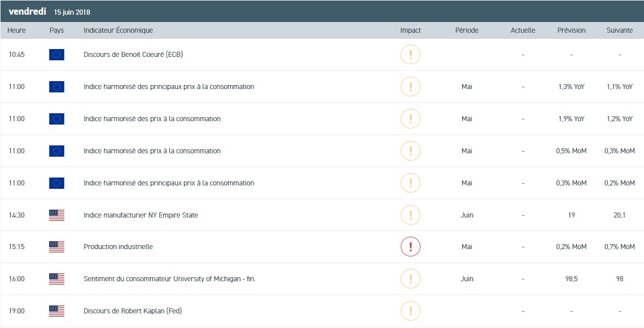The width and height of the screenshot is (644, 328).
Task: Select the Prévision column header
Action: [571, 30]
